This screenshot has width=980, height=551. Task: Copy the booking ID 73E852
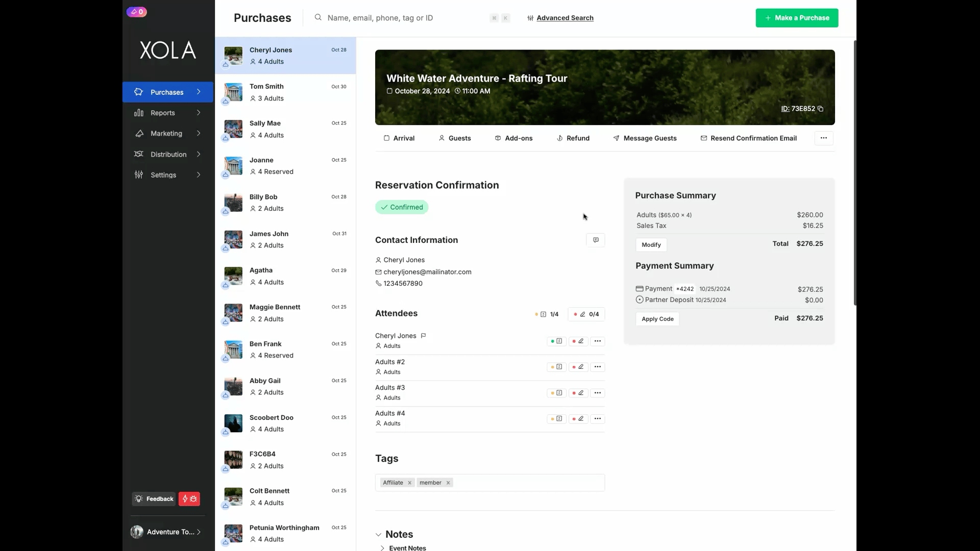820,109
